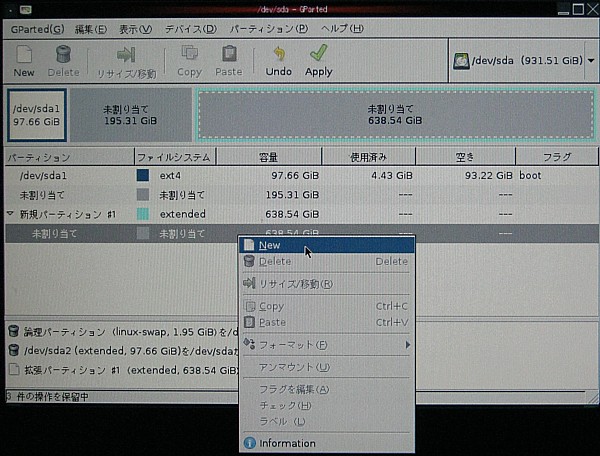This screenshot has height=456, width=600.
Task: Select the 新規パーティション #1 row
Action: [x=302, y=214]
